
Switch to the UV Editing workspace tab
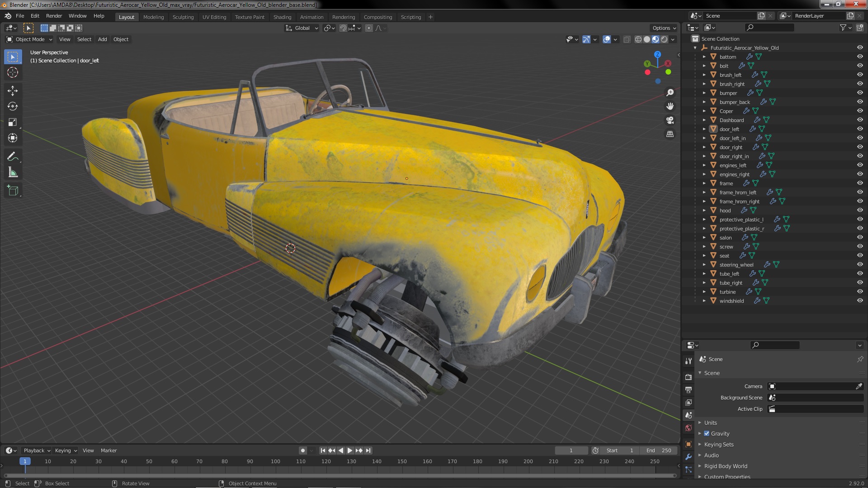tap(214, 17)
